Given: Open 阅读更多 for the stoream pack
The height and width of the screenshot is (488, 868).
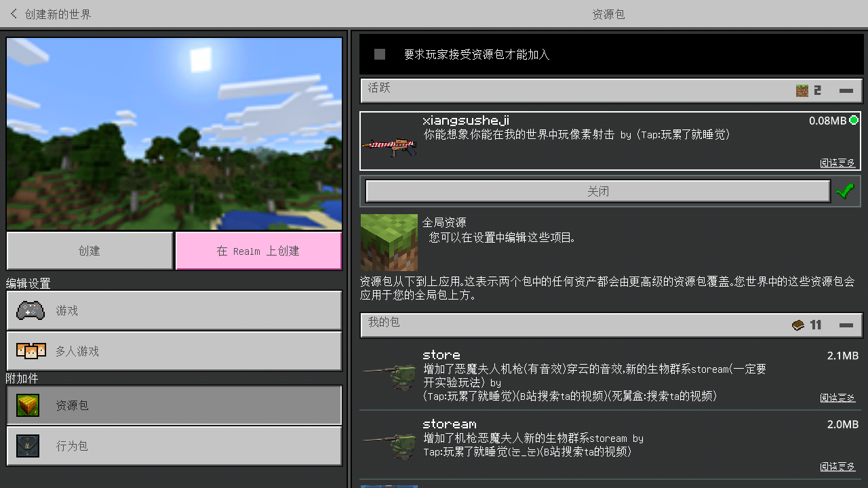Looking at the screenshot, I should (837, 467).
